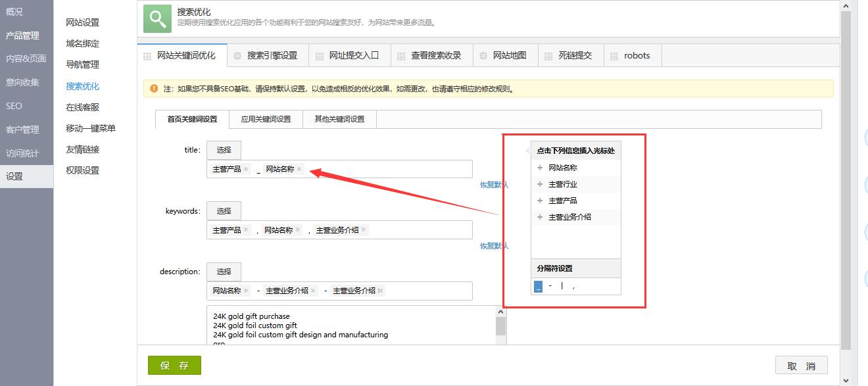Open the 选择 picker for title
868x386 pixels.
point(224,150)
